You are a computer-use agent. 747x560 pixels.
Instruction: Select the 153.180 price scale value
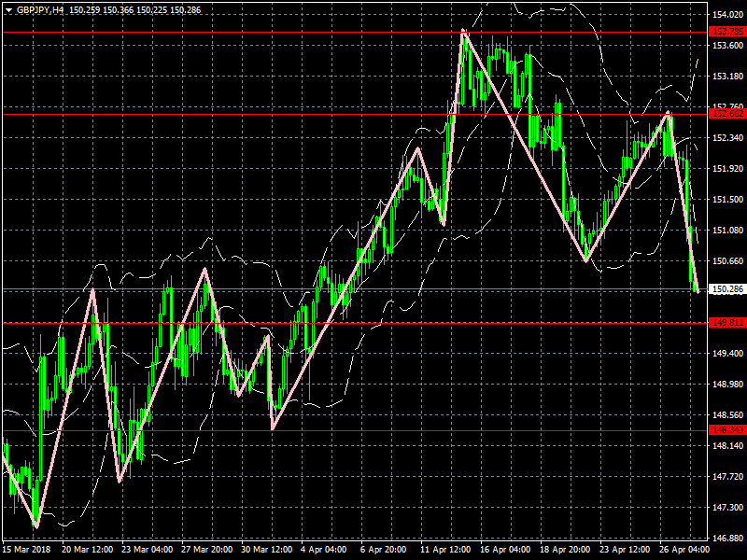[727, 77]
